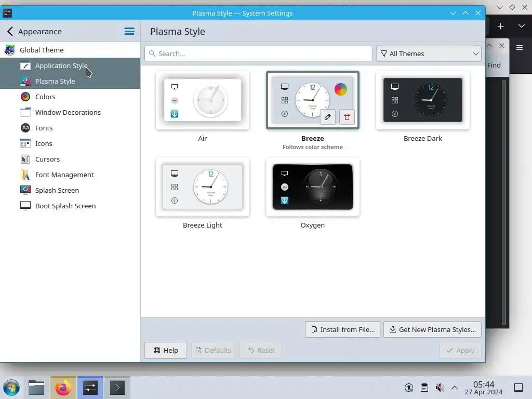This screenshot has width=532, height=399.
Task: Open the chevron dropdown beside the plus in background window
Action: click(x=522, y=26)
